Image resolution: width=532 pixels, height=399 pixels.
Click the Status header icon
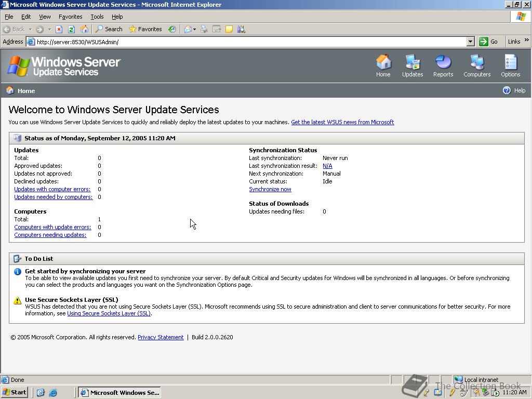[x=17, y=138]
